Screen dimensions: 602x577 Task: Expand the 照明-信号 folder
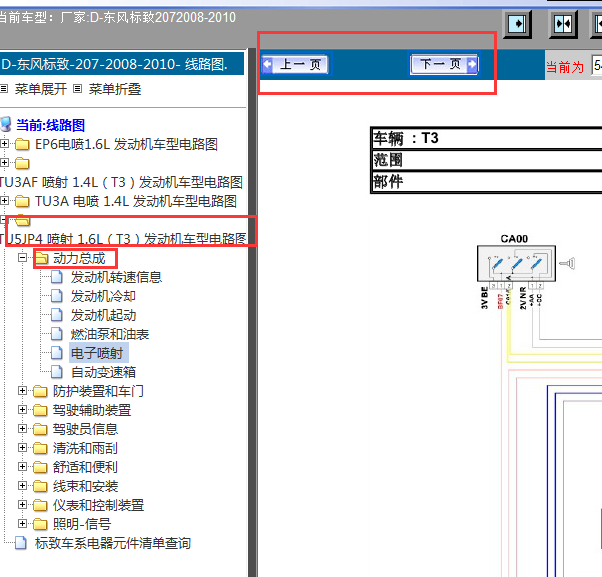(x=22, y=524)
